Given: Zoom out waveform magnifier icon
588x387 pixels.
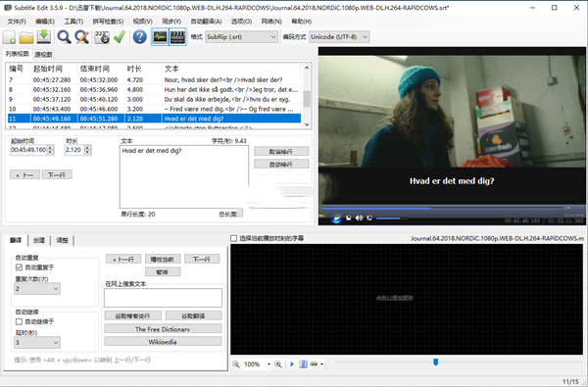Looking at the screenshot, I should pos(236,364).
